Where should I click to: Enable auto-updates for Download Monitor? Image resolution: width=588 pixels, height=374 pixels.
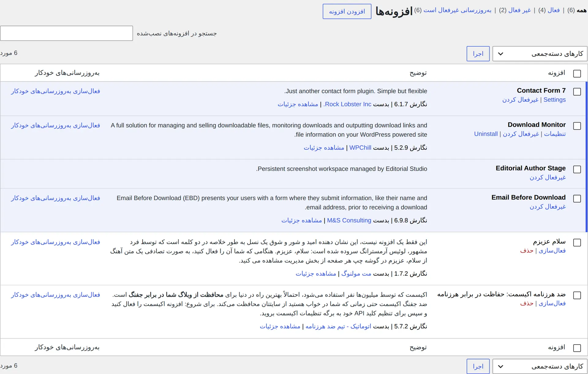(x=55, y=126)
